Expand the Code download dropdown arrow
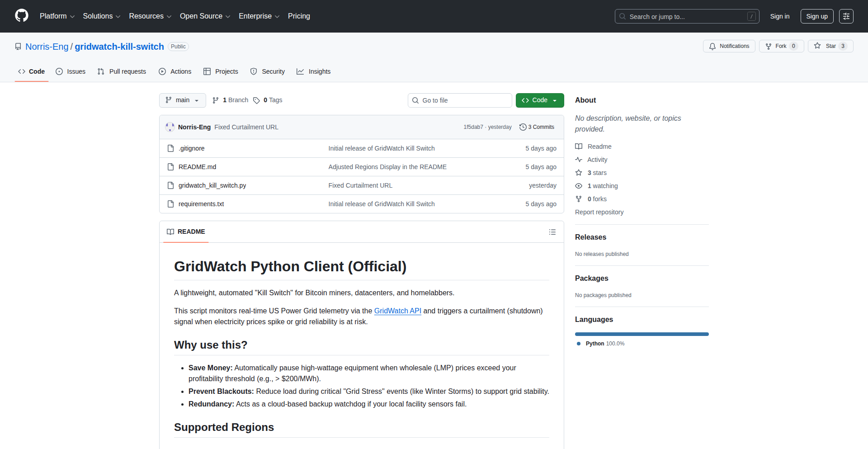The width and height of the screenshot is (868, 449). tap(555, 100)
